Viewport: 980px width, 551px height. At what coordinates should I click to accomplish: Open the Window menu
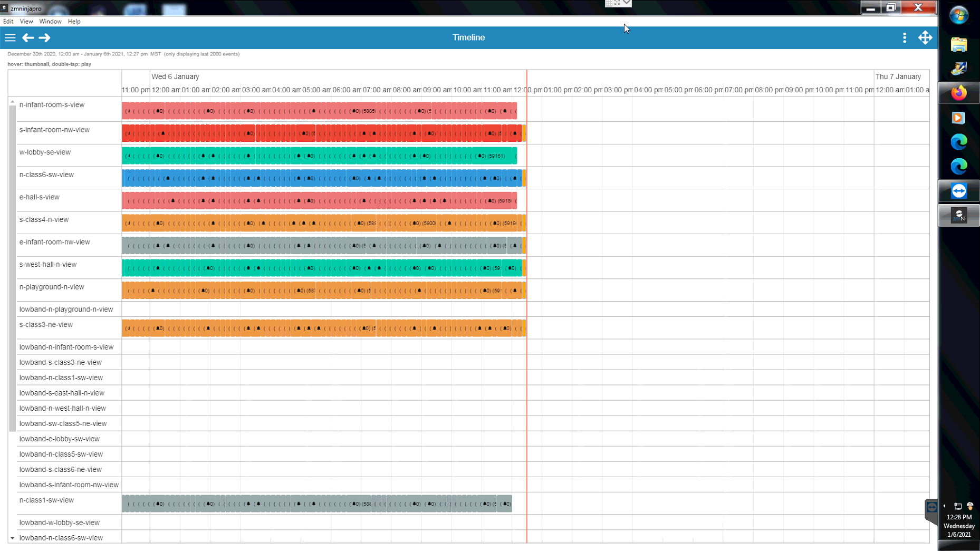click(x=50, y=22)
